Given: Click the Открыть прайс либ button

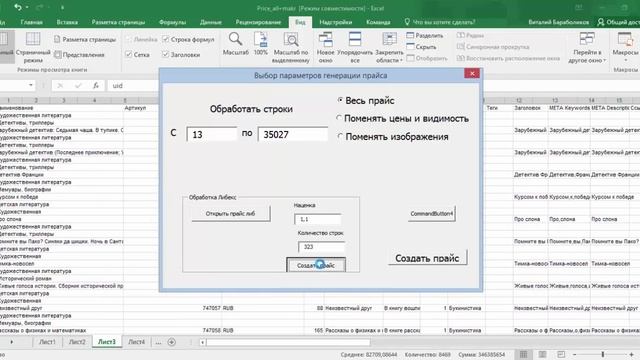Looking at the screenshot, I should click(231, 213).
